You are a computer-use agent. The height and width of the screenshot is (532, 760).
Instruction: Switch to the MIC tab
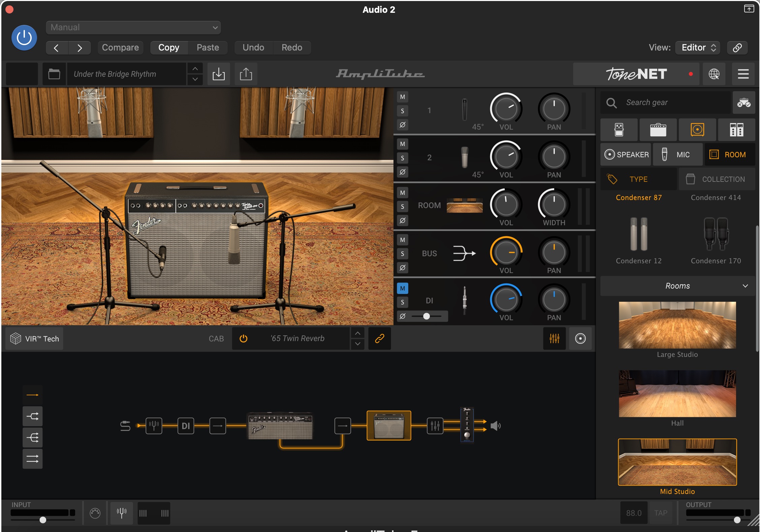(677, 155)
